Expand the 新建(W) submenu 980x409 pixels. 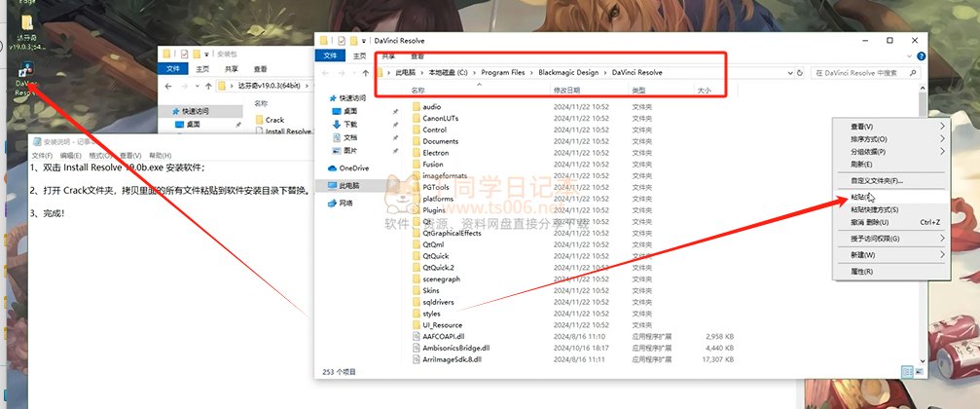pos(942,254)
